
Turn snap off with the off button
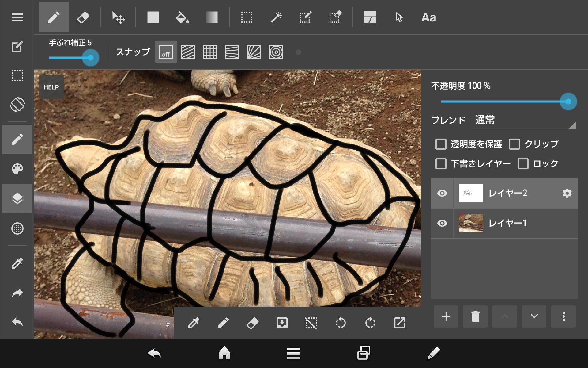click(x=166, y=52)
